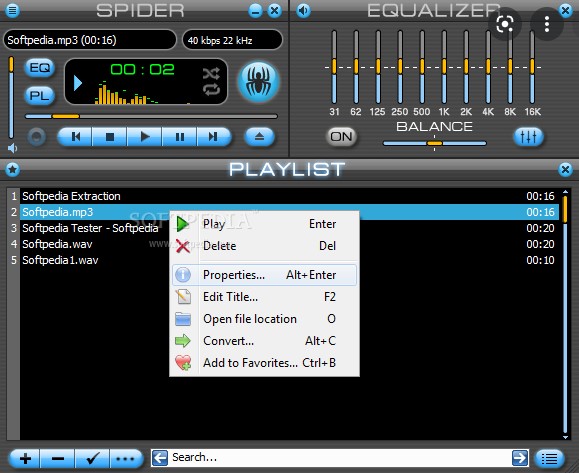Stop playback
This screenshot has width=579, height=473.
tap(110, 137)
